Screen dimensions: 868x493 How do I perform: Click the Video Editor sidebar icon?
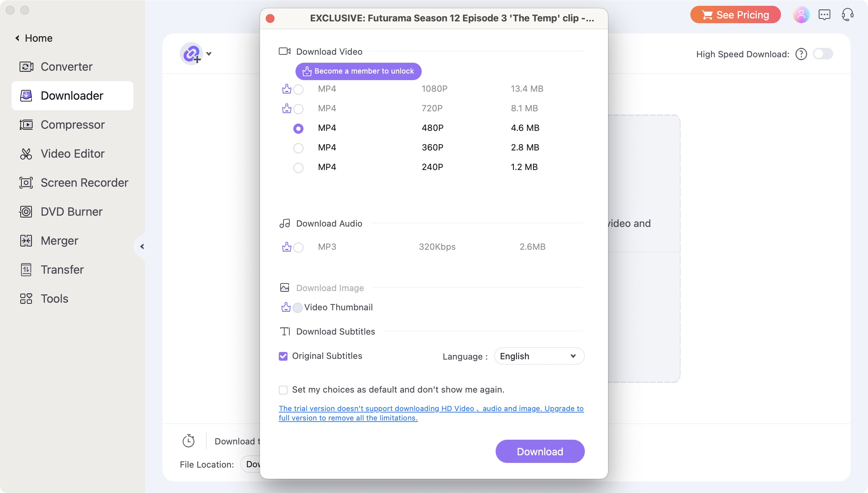point(26,153)
